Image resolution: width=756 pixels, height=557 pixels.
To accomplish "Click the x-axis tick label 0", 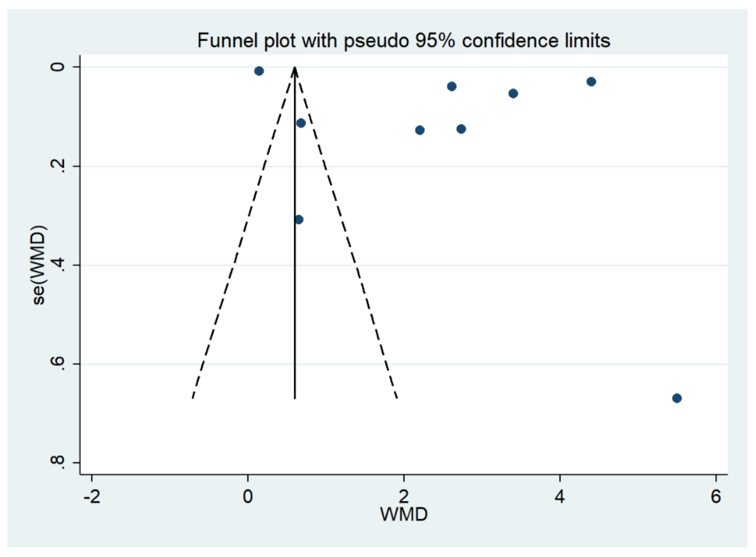I will point(248,497).
